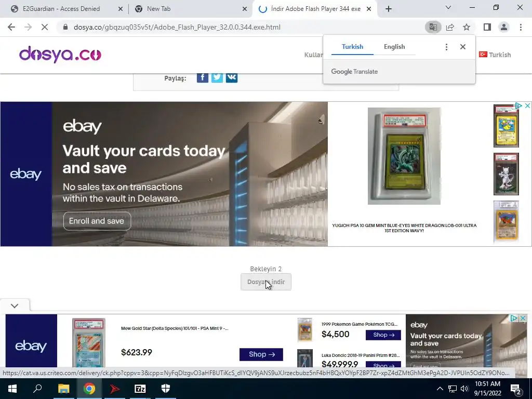The width and height of the screenshot is (532, 399).
Task: Click the Dosyayı indir download button
Action: pos(266,282)
